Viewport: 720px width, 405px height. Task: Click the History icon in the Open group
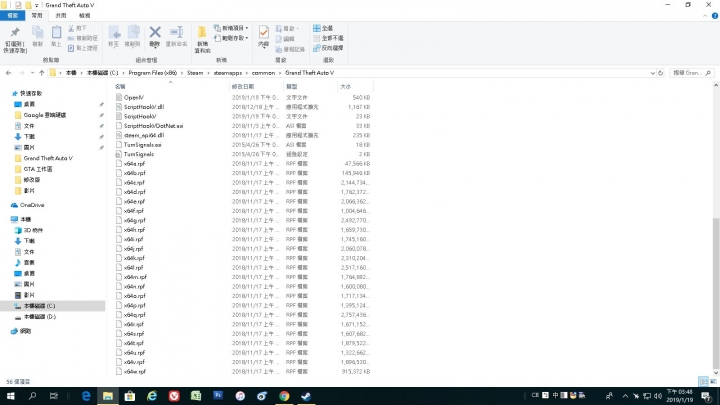tap(279, 49)
